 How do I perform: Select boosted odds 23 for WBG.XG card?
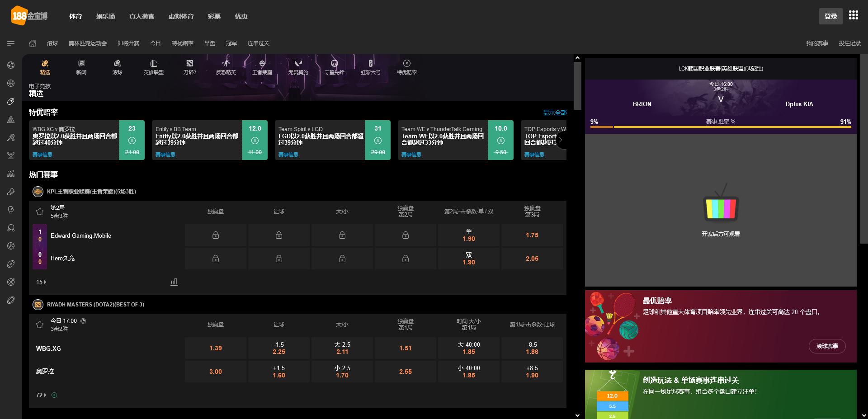click(132, 140)
